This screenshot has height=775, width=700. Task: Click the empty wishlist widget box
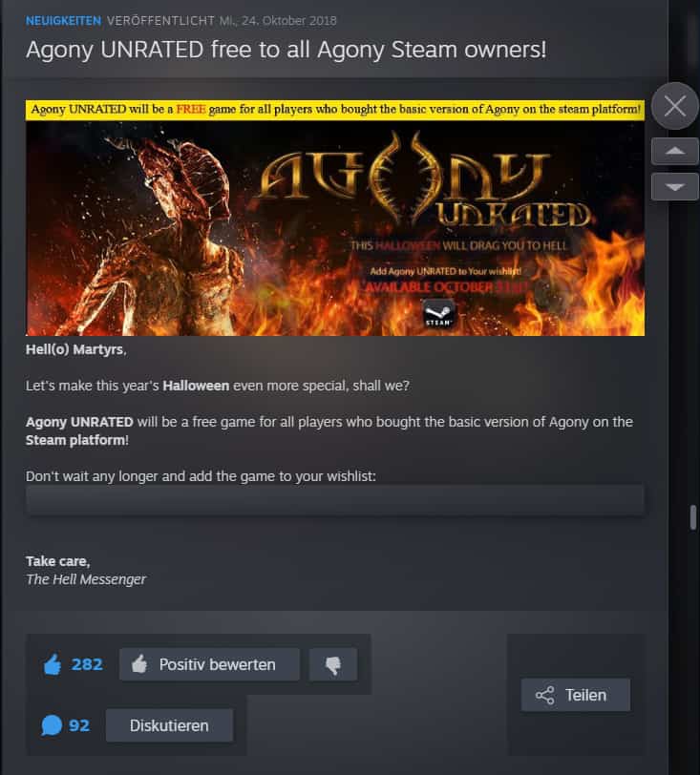[335, 500]
